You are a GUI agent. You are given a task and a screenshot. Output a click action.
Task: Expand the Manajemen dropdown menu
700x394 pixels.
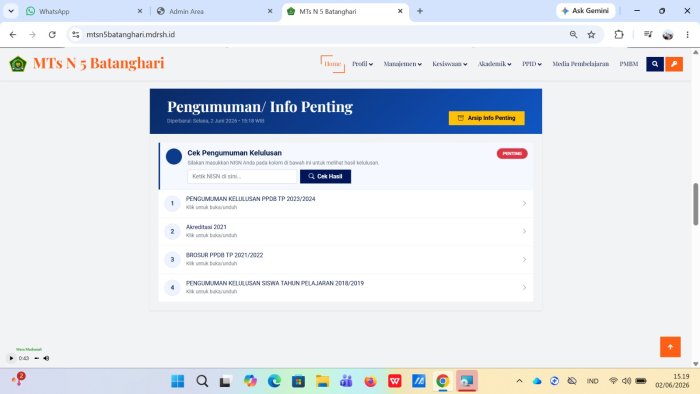point(402,64)
